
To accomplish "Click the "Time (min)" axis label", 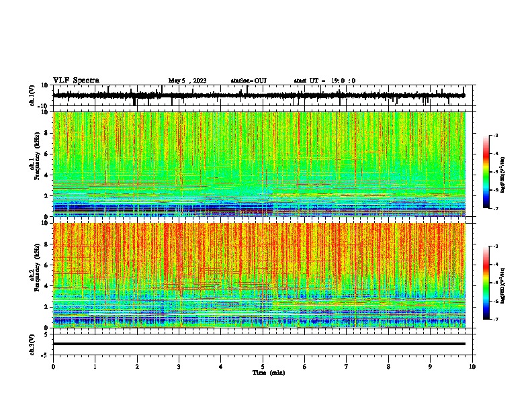I will tap(269, 373).
